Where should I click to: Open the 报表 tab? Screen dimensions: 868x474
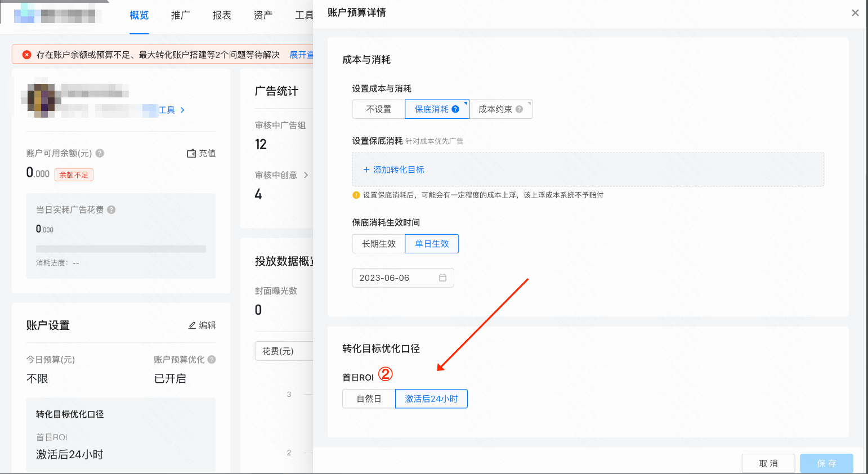pos(222,15)
